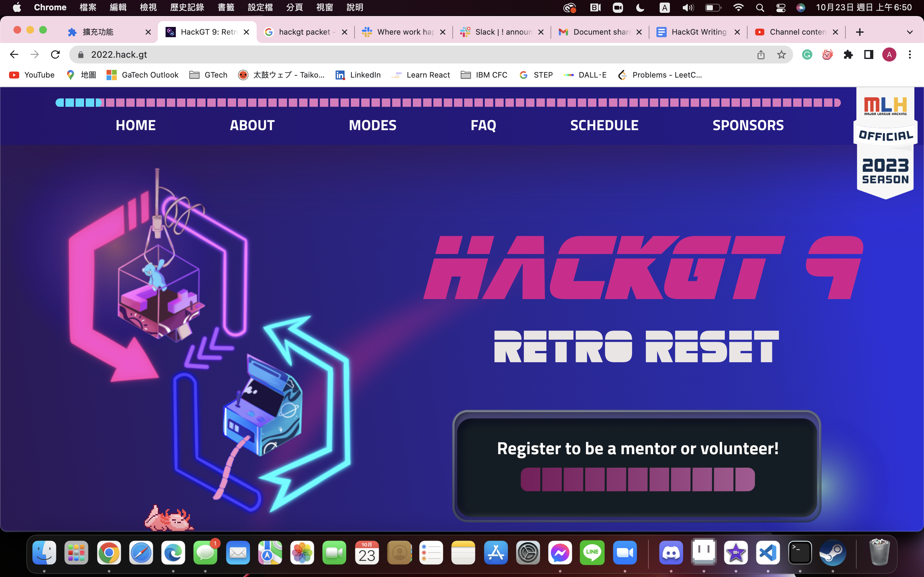Open Chrome three-dot menu
This screenshot has width=924, height=577.
[910, 54]
